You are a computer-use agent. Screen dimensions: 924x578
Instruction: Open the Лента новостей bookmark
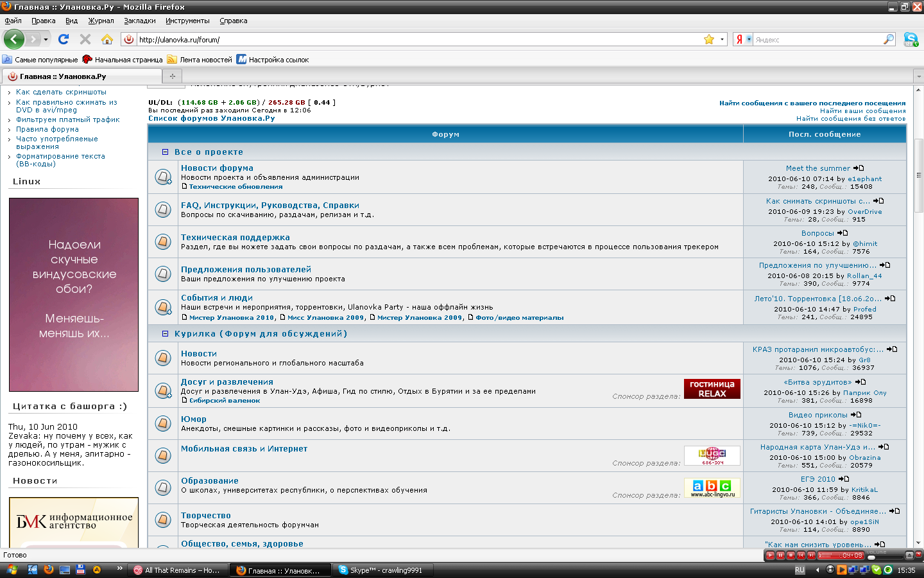200,60
